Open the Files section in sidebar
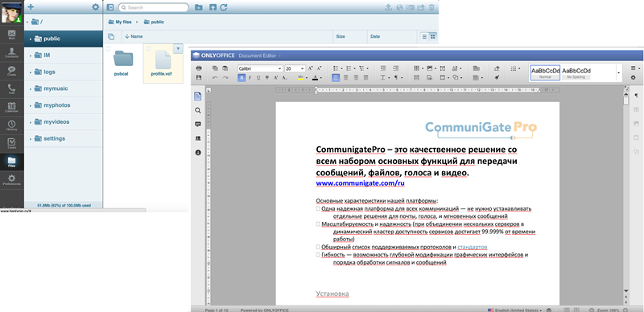 click(11, 162)
